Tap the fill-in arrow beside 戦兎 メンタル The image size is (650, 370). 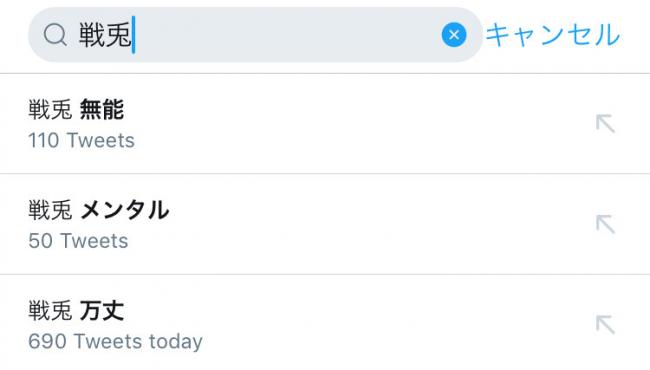pyautogui.click(x=605, y=224)
